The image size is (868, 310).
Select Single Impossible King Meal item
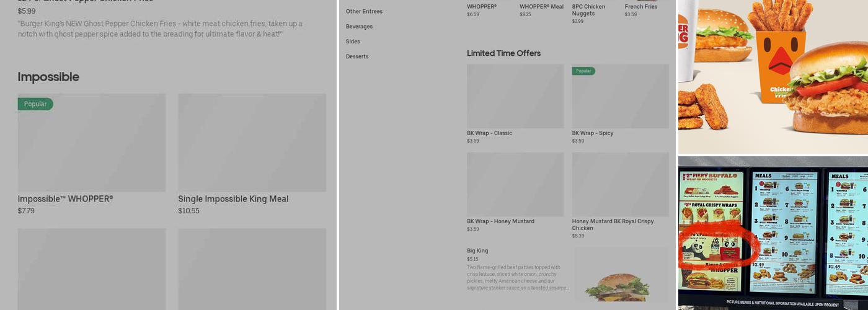click(233, 199)
